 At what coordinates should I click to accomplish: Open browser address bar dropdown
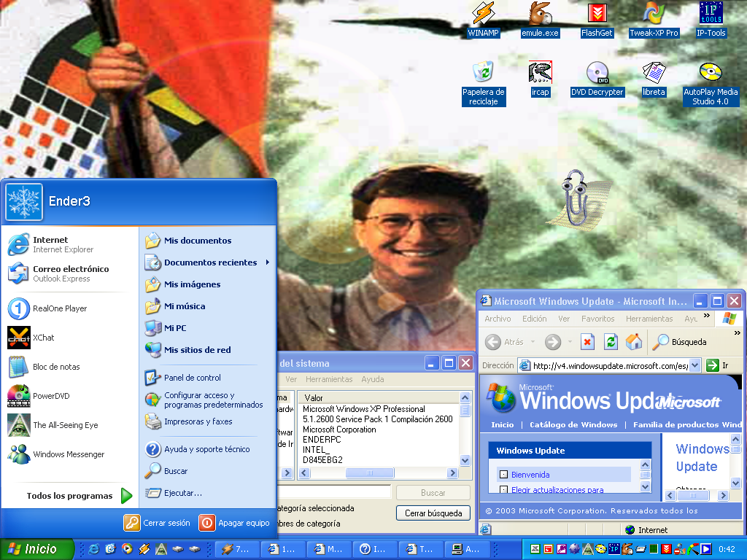pos(694,365)
